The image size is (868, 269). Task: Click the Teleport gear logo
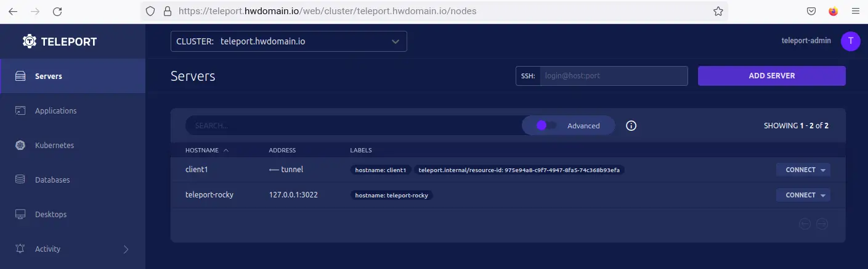tap(30, 41)
